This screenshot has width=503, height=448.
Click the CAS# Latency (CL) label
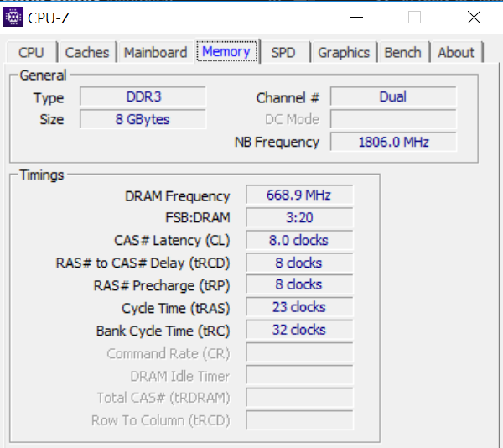pyautogui.click(x=172, y=241)
